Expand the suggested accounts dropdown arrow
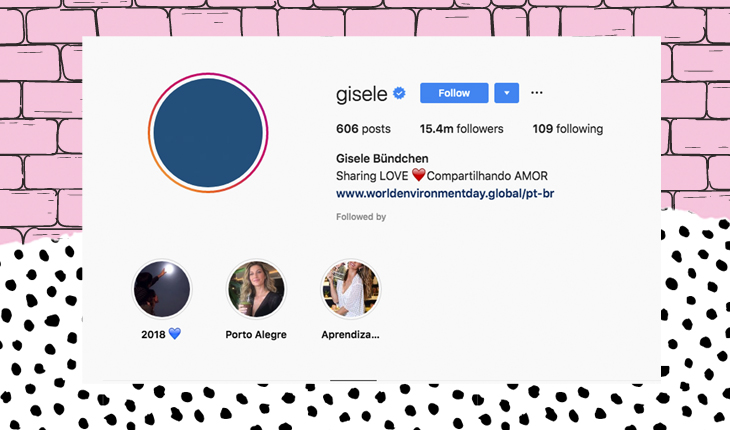 click(x=507, y=93)
